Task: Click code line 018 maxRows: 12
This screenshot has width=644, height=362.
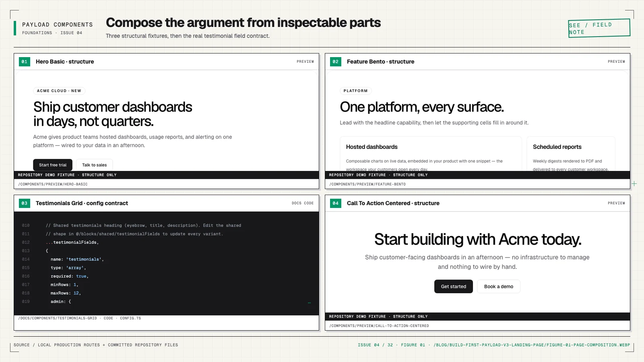Action: click(x=66, y=293)
